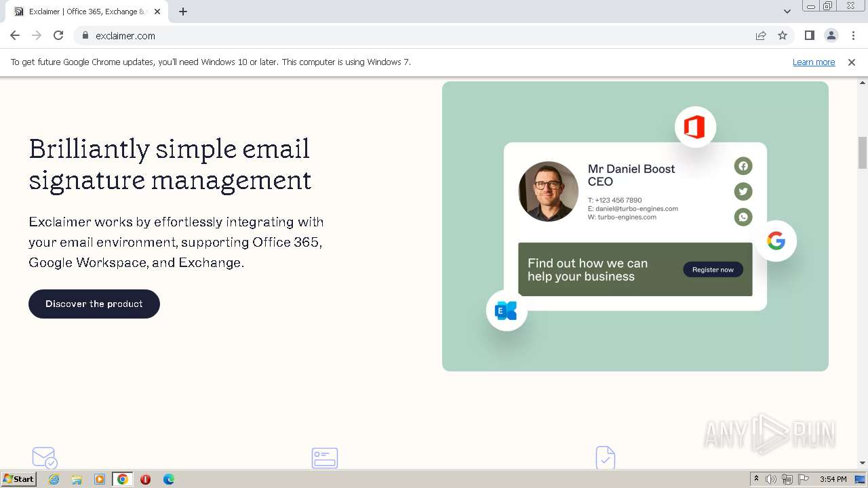This screenshot has height=488, width=868.
Task: Expand the tab search dropdown
Action: click(x=787, y=12)
